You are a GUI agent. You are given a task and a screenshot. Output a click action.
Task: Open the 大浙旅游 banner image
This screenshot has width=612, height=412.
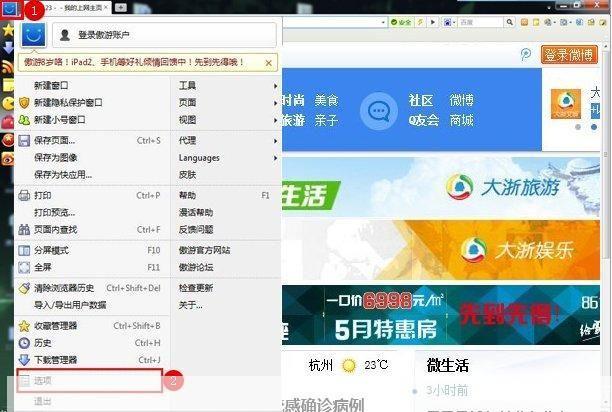point(441,187)
